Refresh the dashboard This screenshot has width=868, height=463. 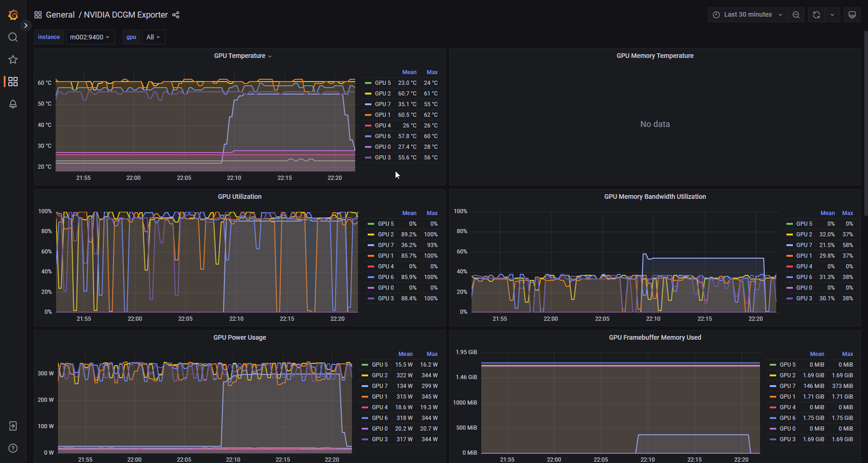(817, 15)
